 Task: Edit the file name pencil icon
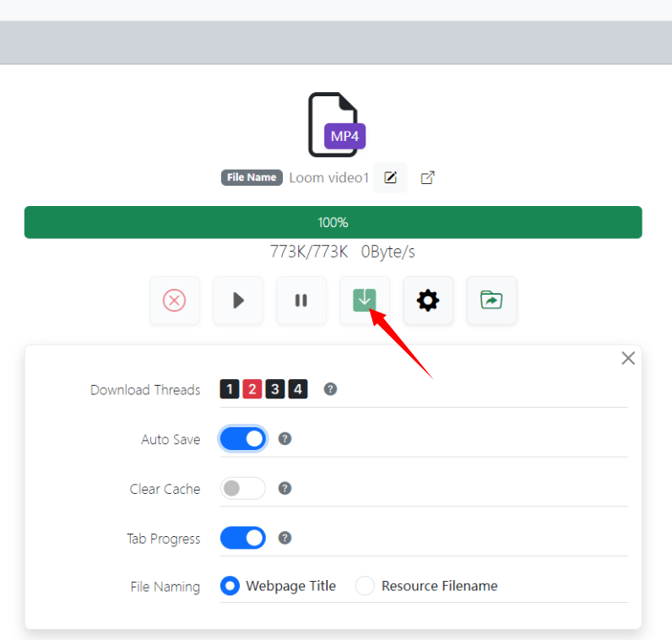coord(390,177)
